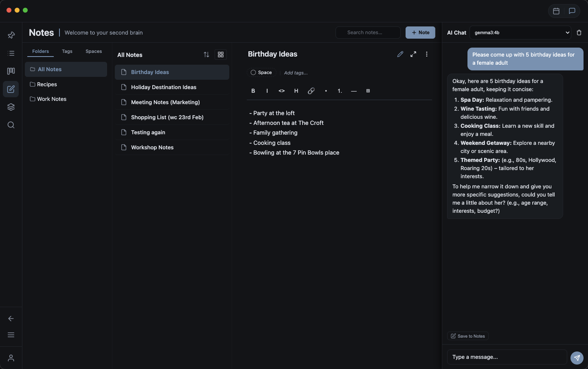588x369 pixels.
Task: Click the message input in the AI chat
Action: 507,357
